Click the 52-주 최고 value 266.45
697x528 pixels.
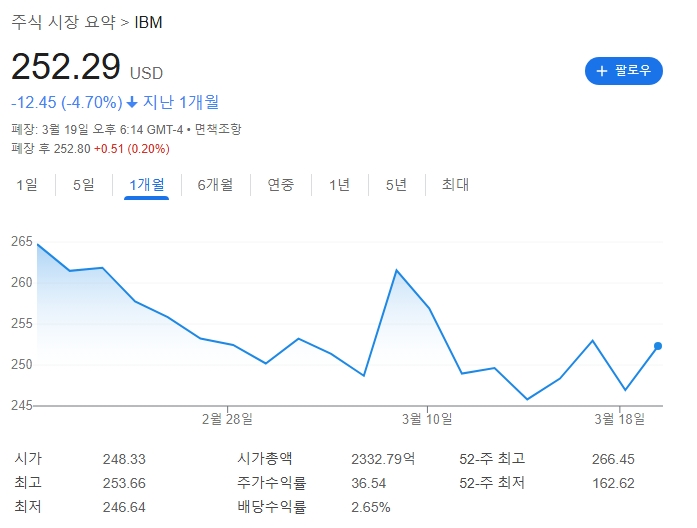(613, 459)
